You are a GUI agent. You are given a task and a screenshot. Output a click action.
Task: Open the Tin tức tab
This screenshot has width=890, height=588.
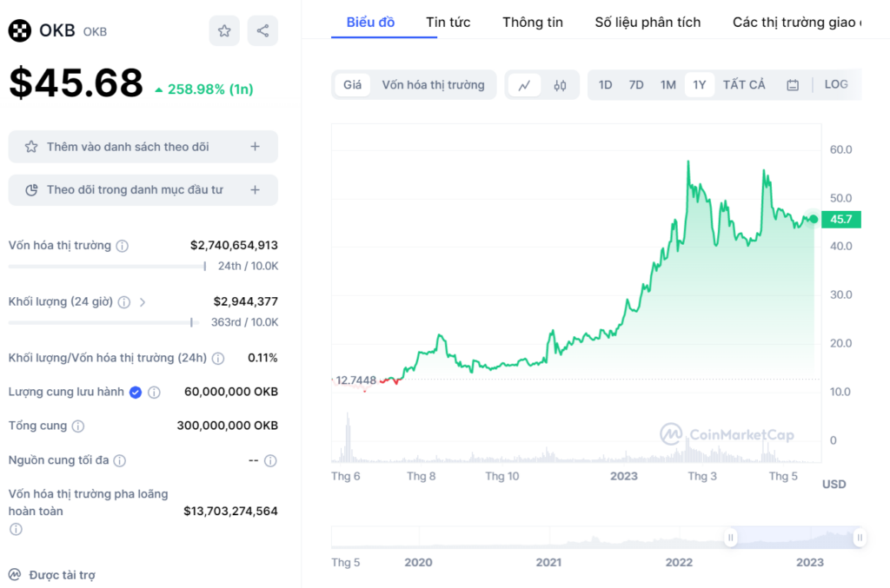[x=448, y=22]
